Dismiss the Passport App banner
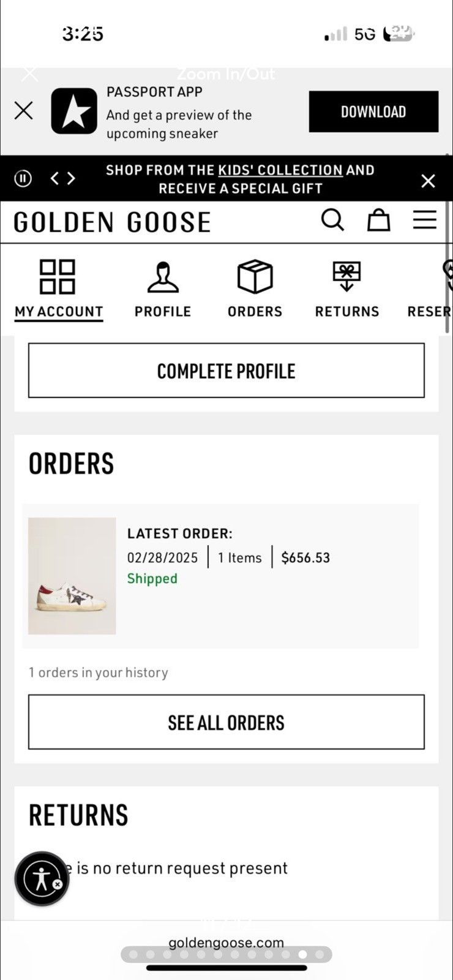The image size is (453, 980). pos(24,111)
